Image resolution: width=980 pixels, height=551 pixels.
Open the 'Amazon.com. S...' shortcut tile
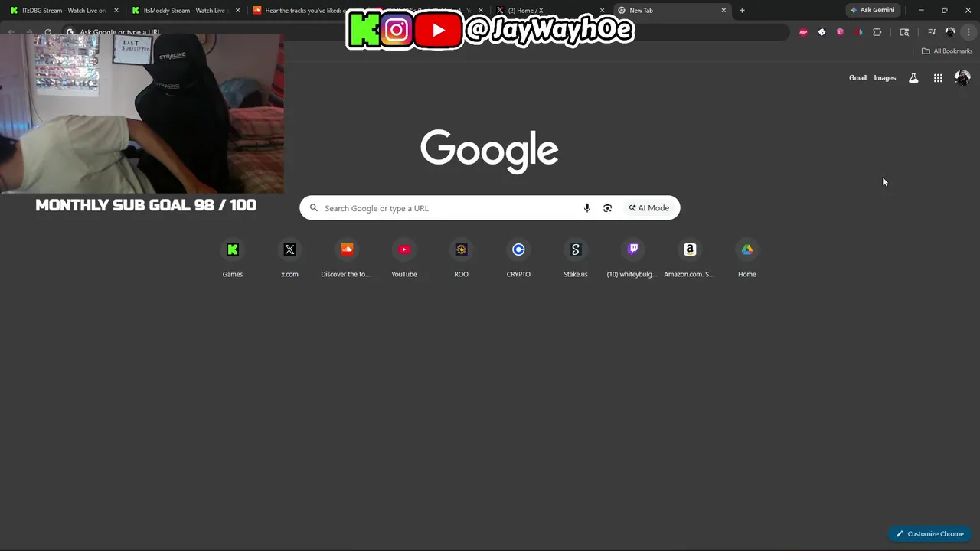point(690,258)
